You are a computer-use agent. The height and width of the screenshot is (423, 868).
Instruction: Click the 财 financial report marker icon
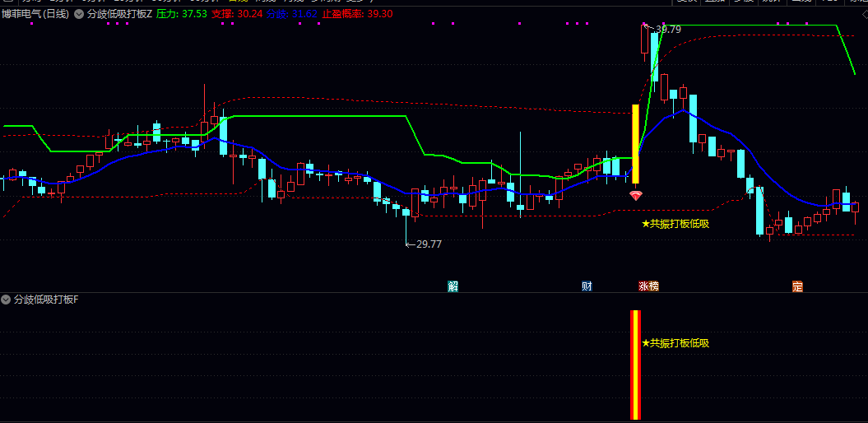coord(587,286)
